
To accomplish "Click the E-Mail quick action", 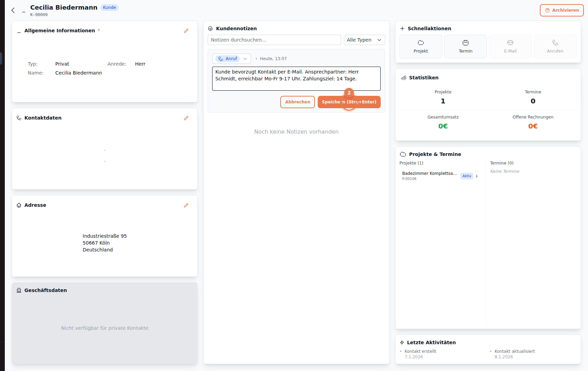I will click(x=510, y=47).
